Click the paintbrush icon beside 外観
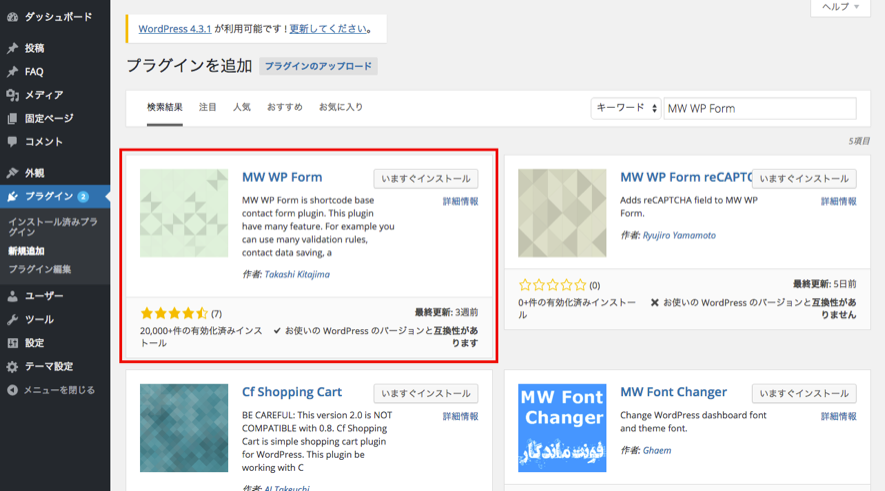Screen dimensions: 885x491 click(x=12, y=173)
